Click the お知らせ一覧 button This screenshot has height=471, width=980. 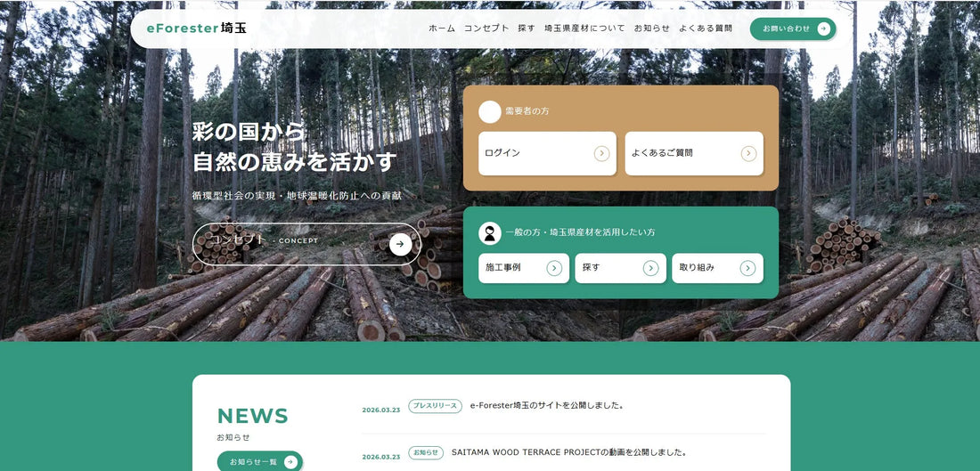coord(260,461)
